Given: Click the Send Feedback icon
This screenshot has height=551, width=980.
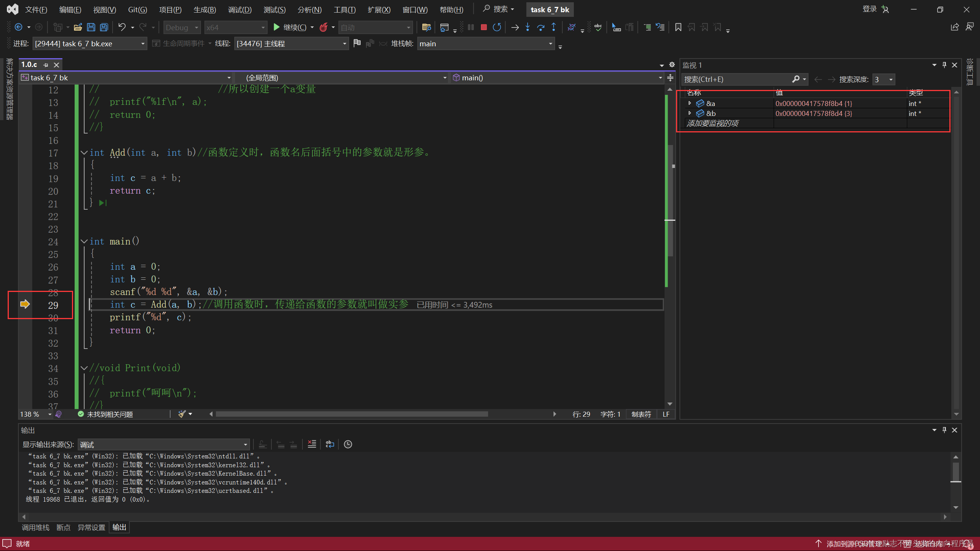Looking at the screenshot, I should pyautogui.click(x=970, y=27).
